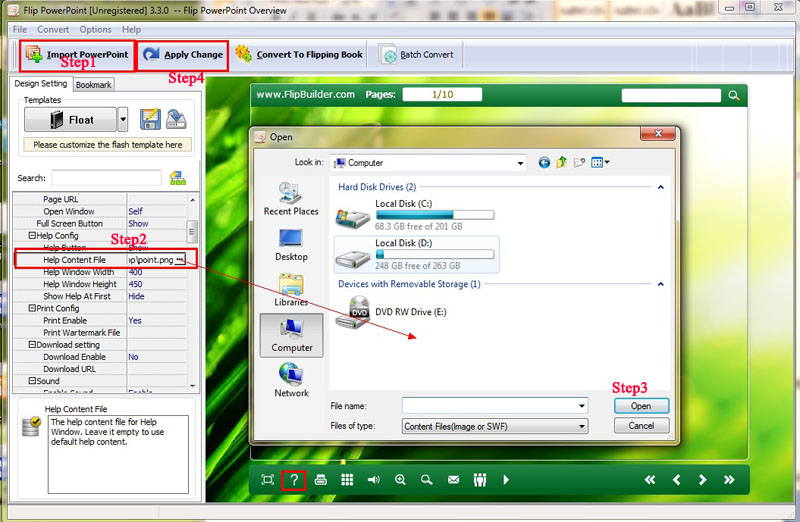This screenshot has width=800, height=522.
Task: Click the zoom in magnifier icon
Action: (400, 480)
